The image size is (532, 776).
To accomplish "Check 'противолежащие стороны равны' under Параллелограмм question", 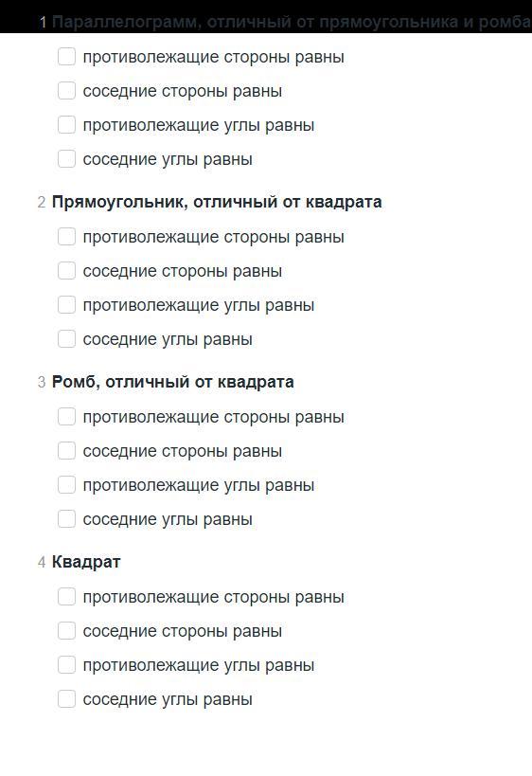I will [67, 57].
